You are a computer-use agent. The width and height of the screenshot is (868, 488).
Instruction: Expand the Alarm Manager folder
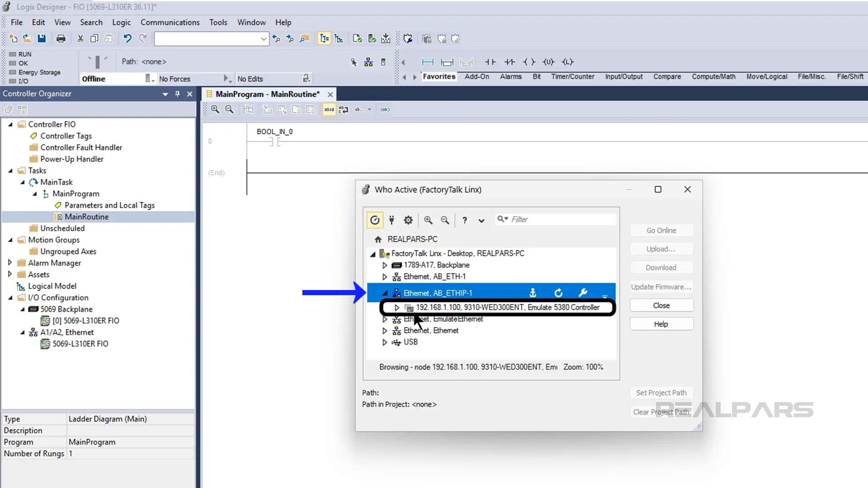10,263
